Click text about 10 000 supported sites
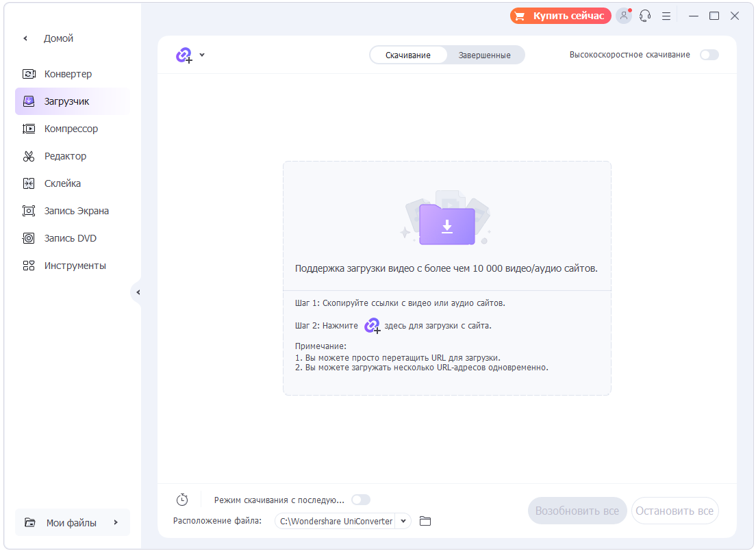This screenshot has height=551, width=756. click(x=446, y=268)
